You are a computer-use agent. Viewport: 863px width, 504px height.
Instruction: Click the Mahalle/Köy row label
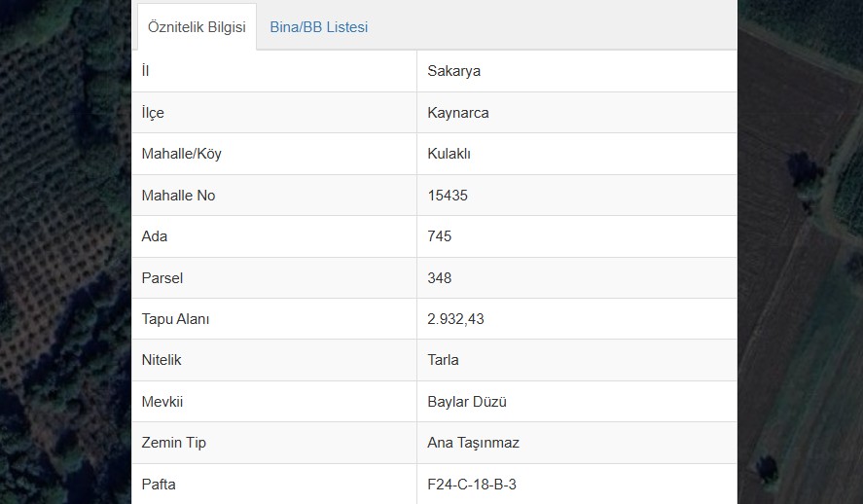tap(182, 154)
